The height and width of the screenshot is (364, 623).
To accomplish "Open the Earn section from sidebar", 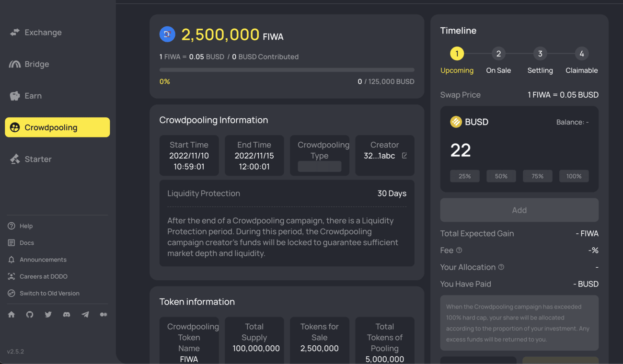I will click(x=15, y=95).
